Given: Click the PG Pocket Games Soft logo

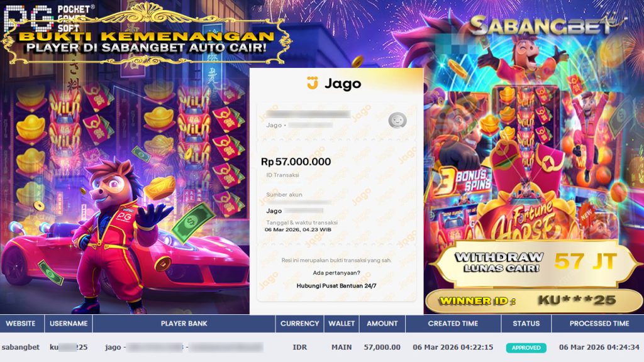Looking at the screenshot, I should 48,18.
